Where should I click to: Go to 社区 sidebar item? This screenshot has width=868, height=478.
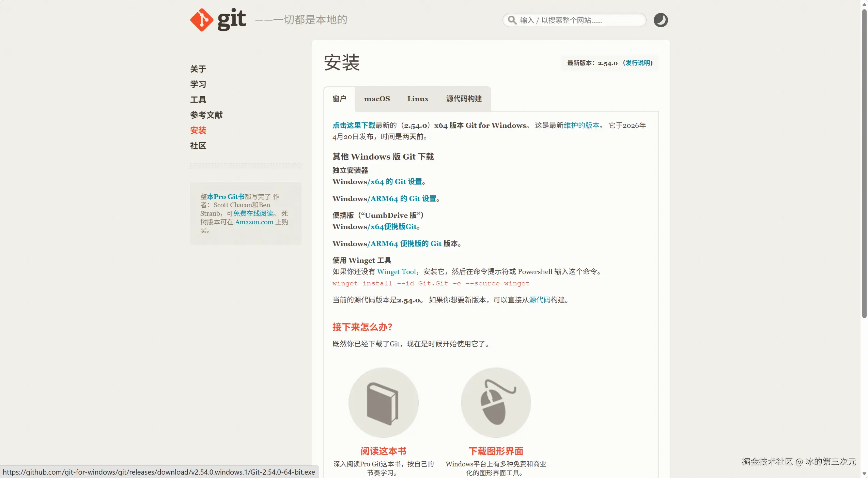pos(198,146)
